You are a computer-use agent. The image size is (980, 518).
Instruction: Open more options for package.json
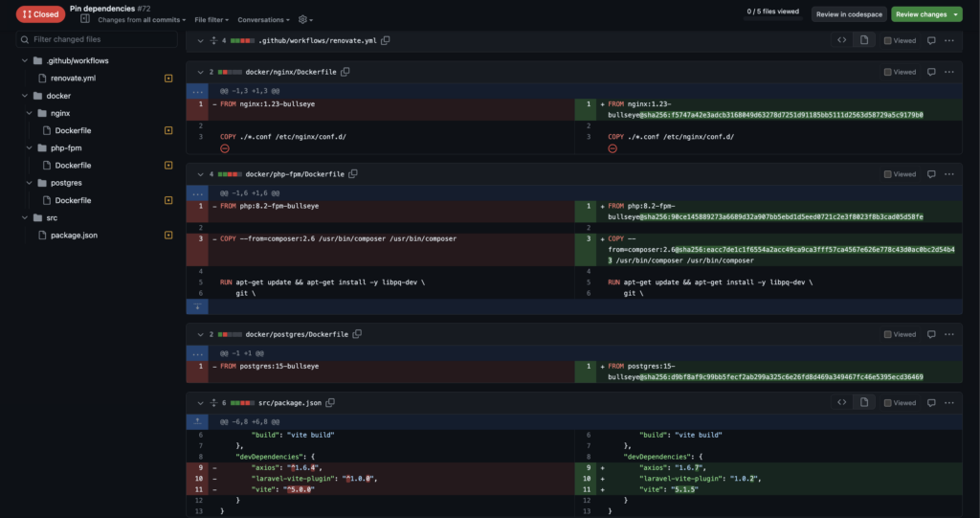[x=949, y=403]
